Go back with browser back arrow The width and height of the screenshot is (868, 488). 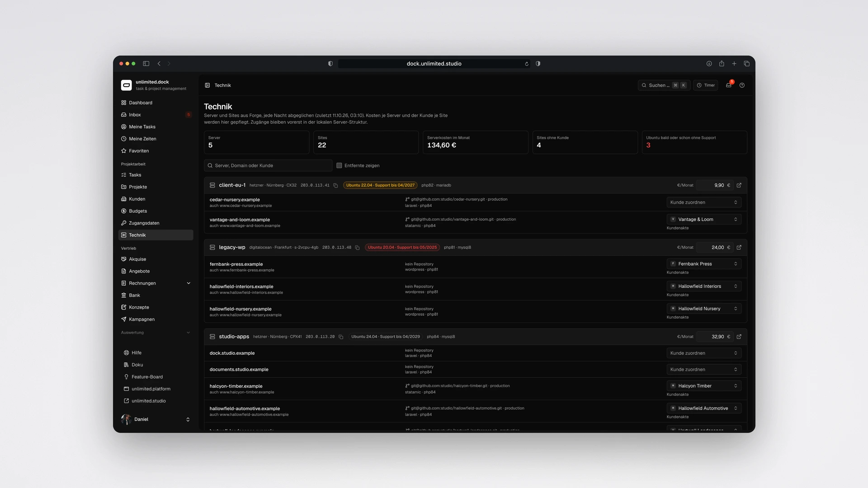[159, 64]
